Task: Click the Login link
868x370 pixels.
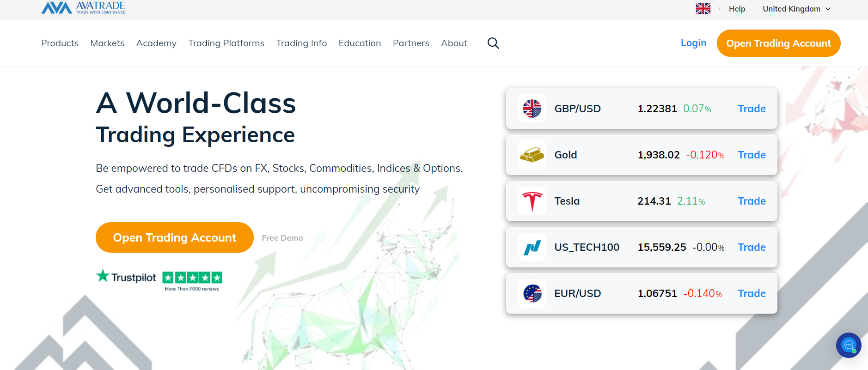Action: 693,43
